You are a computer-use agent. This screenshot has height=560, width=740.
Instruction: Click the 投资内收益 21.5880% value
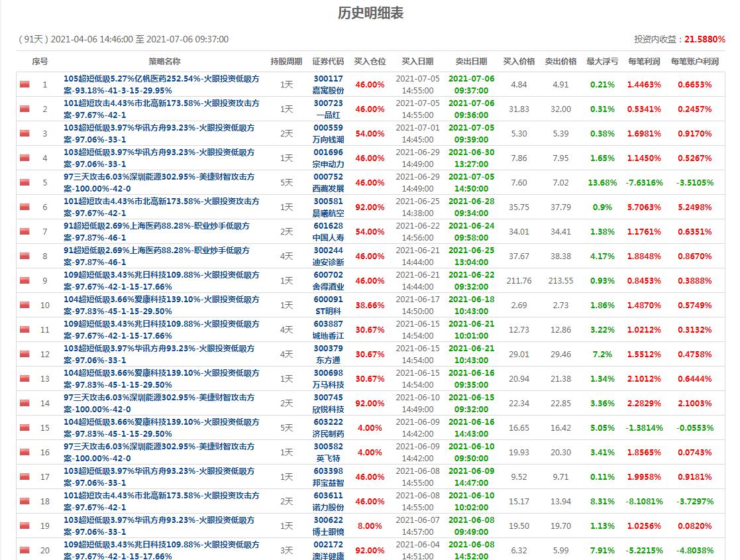tap(706, 39)
